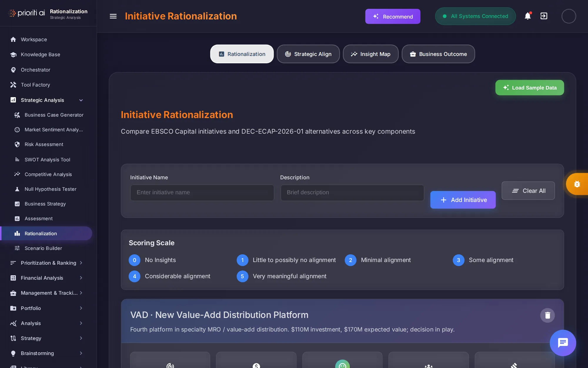This screenshot has width=588, height=368.
Task: Click the Clear All button
Action: coord(528,191)
